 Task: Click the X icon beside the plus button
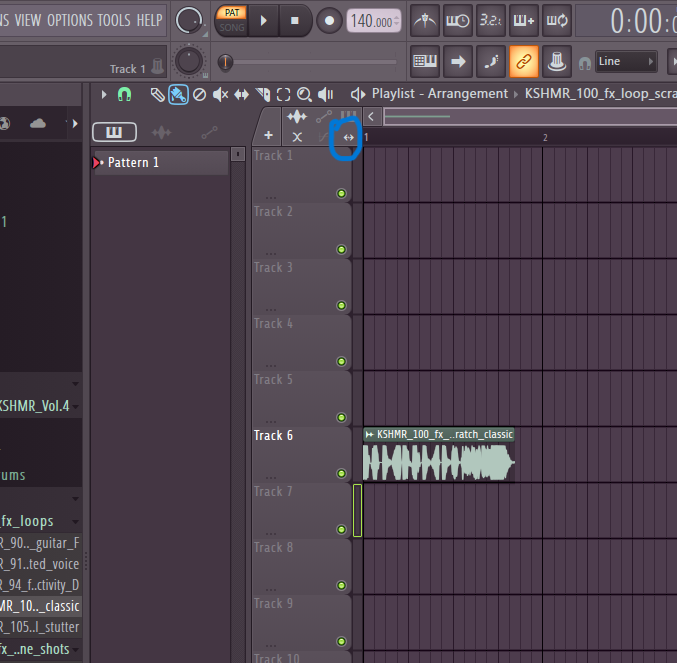(297, 137)
